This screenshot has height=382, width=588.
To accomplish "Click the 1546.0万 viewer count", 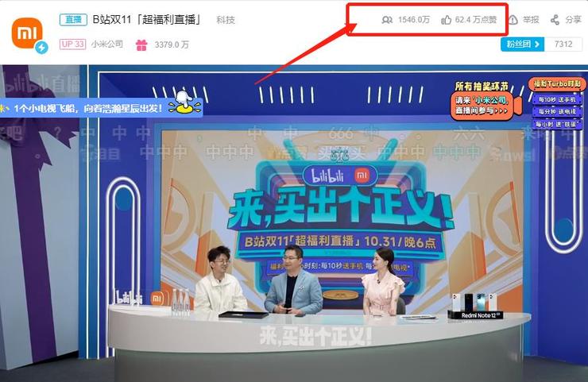I will [x=414, y=20].
